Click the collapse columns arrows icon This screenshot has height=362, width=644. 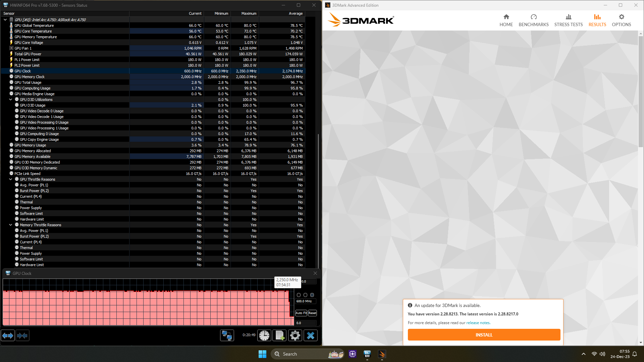pyautogui.click(x=22, y=335)
